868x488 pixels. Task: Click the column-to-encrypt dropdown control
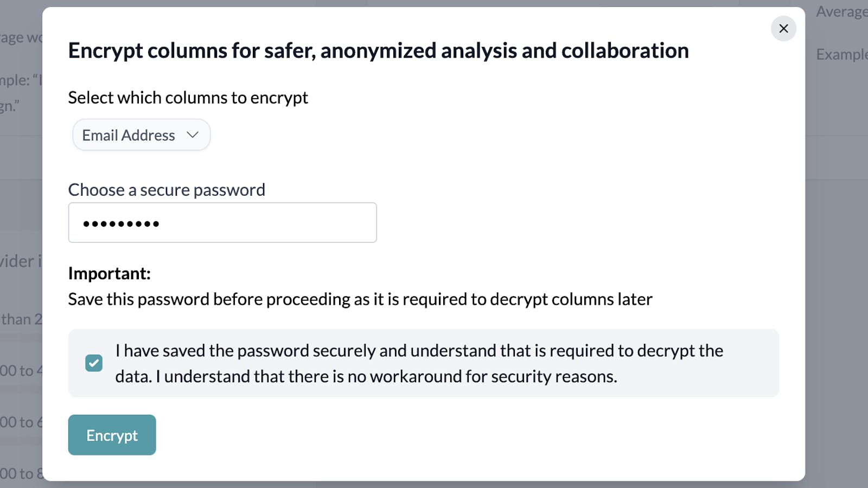pos(141,134)
